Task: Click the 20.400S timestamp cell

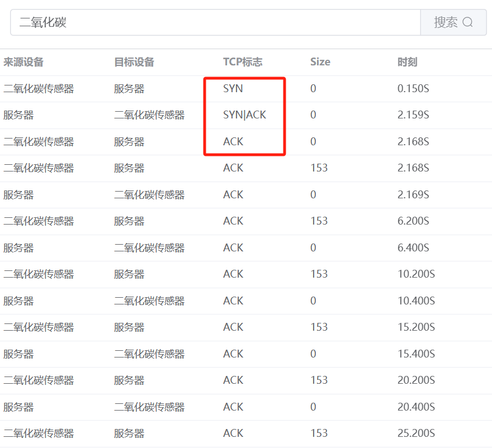Action: (416, 407)
